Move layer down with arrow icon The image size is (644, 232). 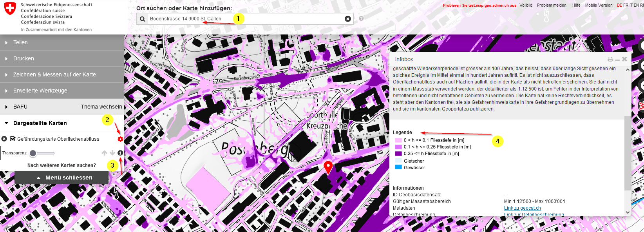(x=112, y=153)
